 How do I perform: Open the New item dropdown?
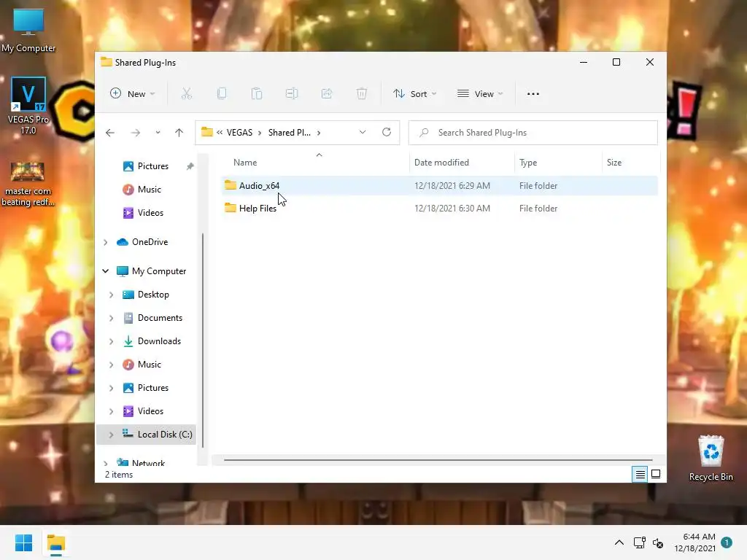click(x=133, y=94)
